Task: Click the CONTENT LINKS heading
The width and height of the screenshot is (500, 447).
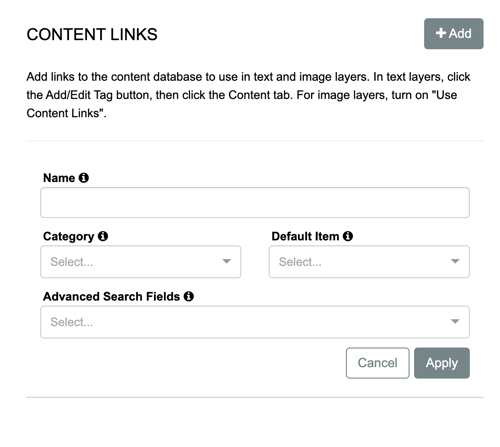Action: 92,34
